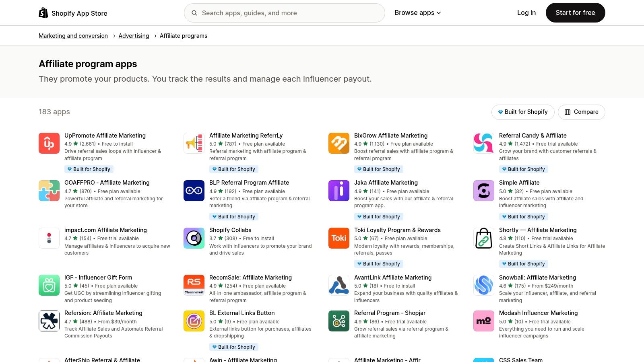
Task: Open the Simple Affiliate app icon
Action: [x=484, y=191]
